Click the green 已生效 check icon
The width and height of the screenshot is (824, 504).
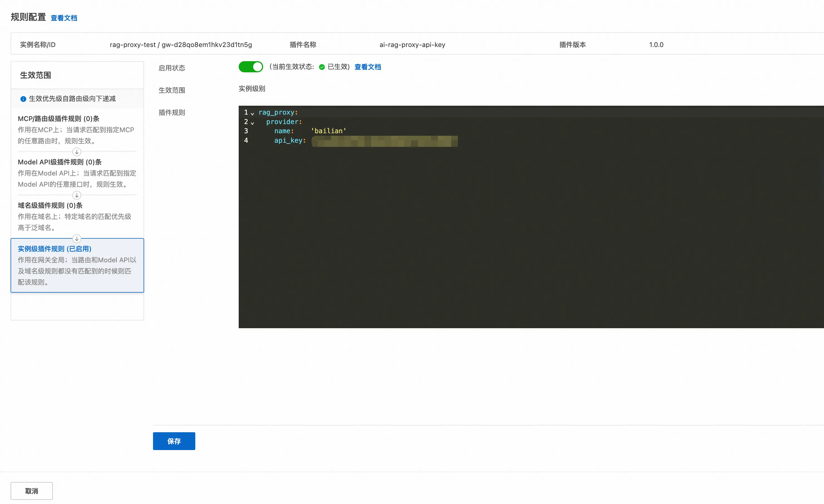click(x=322, y=67)
